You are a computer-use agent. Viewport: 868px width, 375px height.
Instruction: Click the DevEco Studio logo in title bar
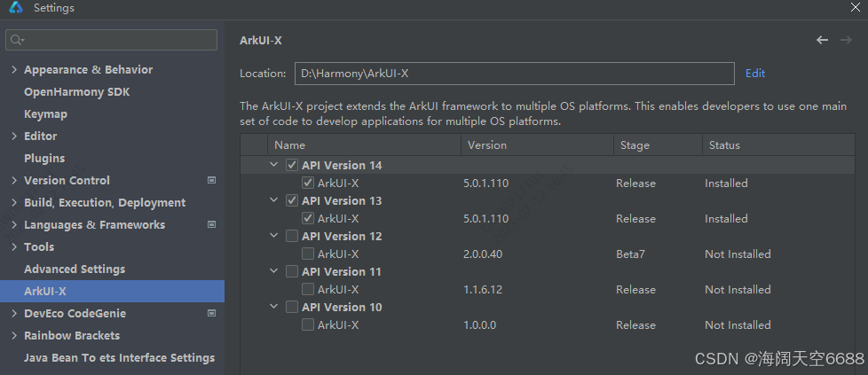[x=15, y=8]
